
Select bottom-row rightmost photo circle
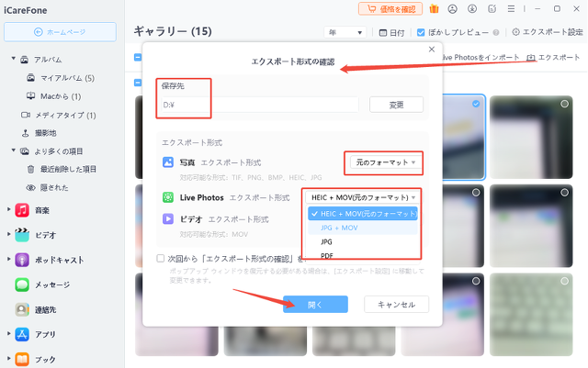(564, 281)
